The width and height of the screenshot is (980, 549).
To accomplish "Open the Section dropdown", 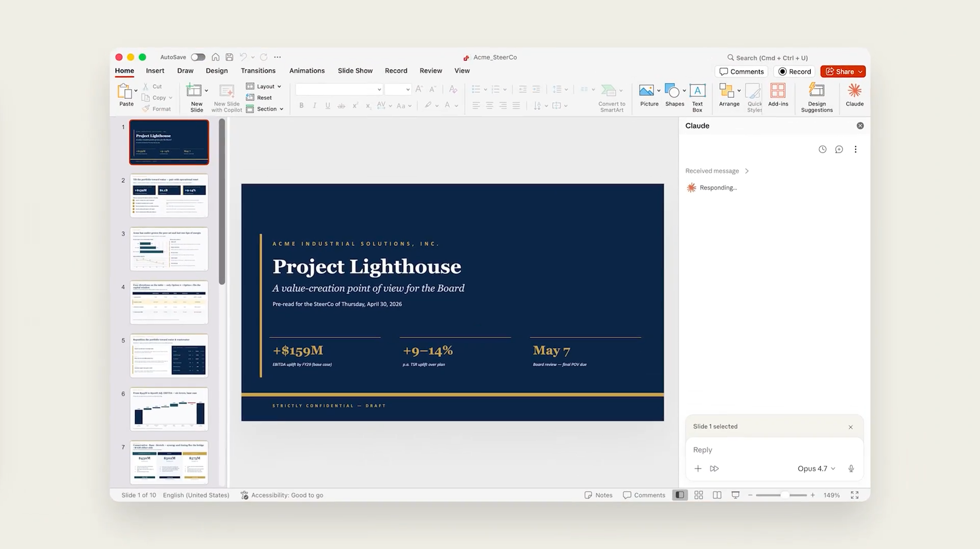I will 265,109.
